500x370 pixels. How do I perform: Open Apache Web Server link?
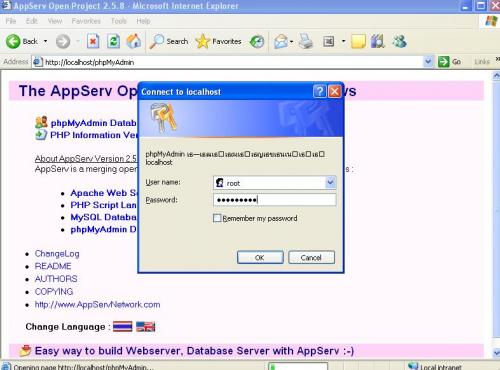pyautogui.click(x=104, y=193)
